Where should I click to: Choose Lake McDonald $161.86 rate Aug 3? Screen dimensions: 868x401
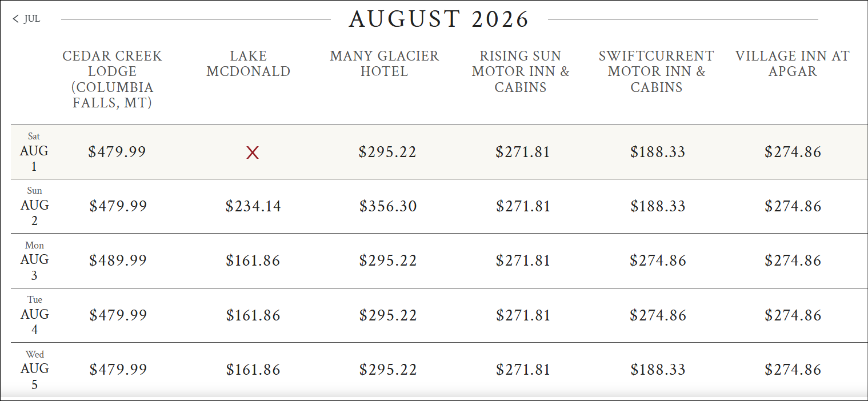coord(253,260)
